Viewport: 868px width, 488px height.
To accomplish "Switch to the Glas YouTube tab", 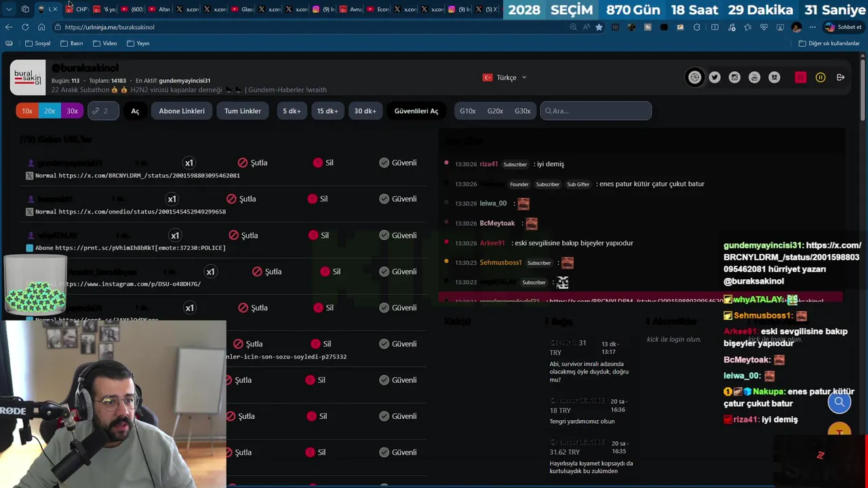I will point(242,9).
